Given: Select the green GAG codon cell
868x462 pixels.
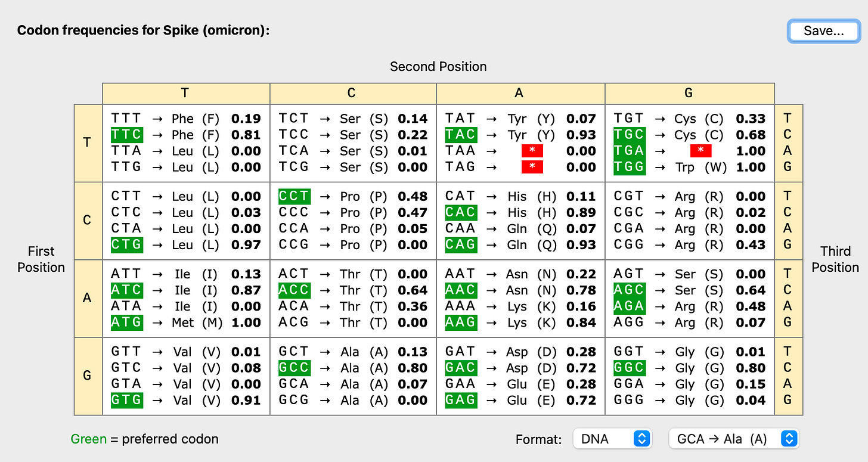Looking at the screenshot, I should coord(461,400).
